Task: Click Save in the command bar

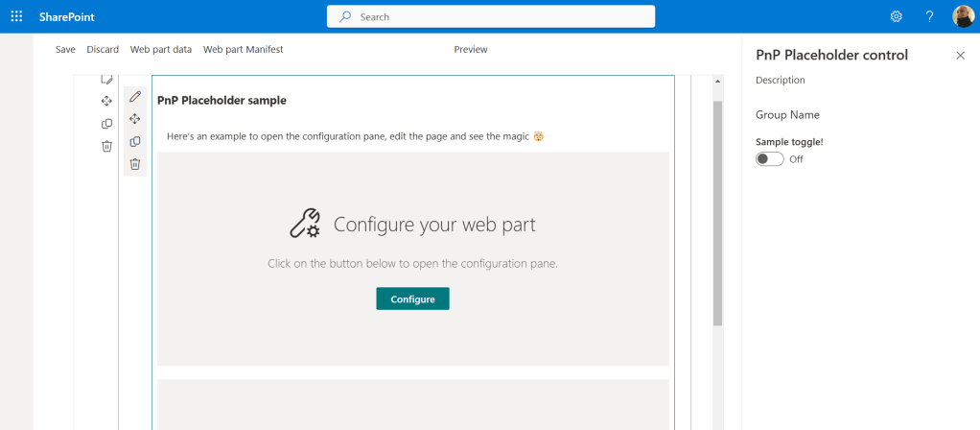Action: coord(65,49)
